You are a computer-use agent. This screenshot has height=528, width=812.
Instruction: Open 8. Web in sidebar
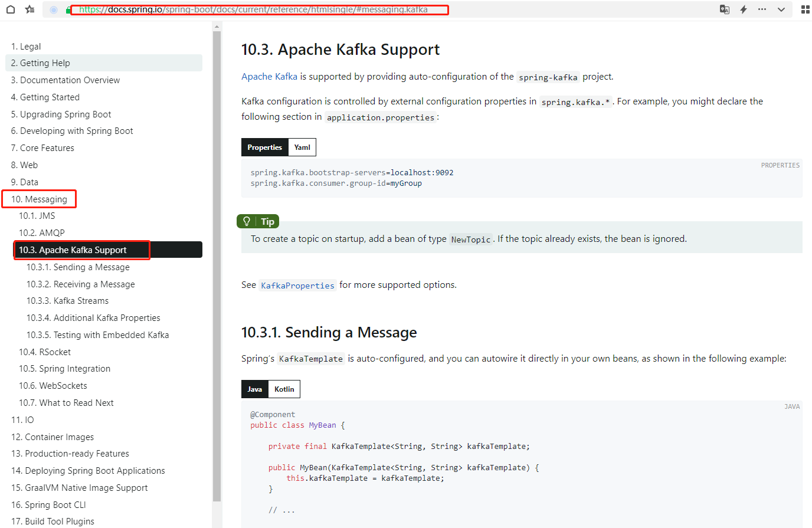coord(24,165)
